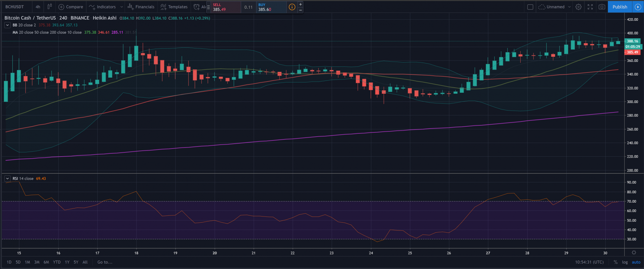The height and width of the screenshot is (269, 644).
Task: Open the candlestick chart style icon
Action: 50,6
